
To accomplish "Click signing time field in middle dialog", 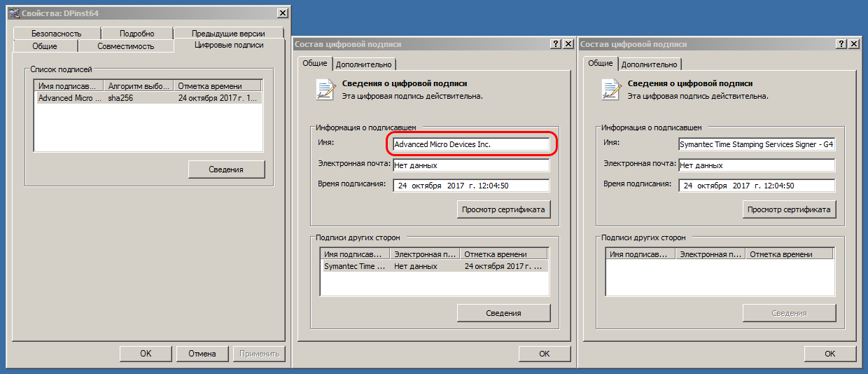I will click(470, 186).
